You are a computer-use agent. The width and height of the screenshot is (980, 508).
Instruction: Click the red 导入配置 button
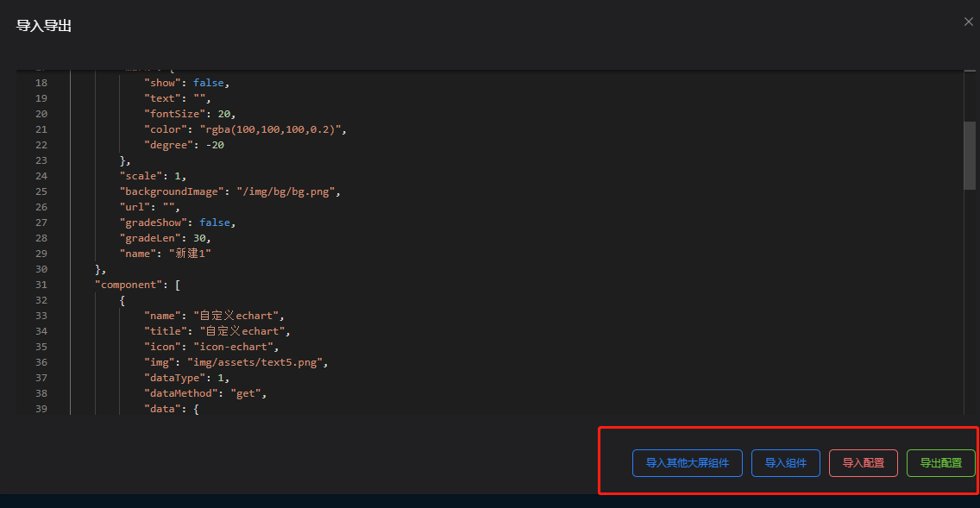tap(863, 463)
